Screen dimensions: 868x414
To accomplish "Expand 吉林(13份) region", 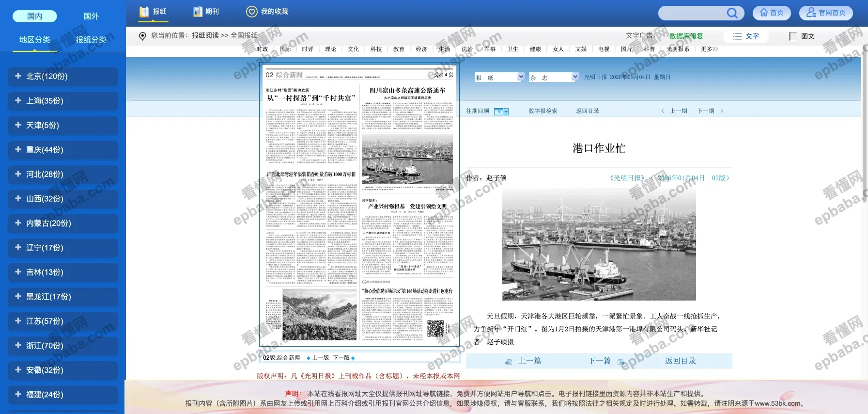I will click(63, 272).
